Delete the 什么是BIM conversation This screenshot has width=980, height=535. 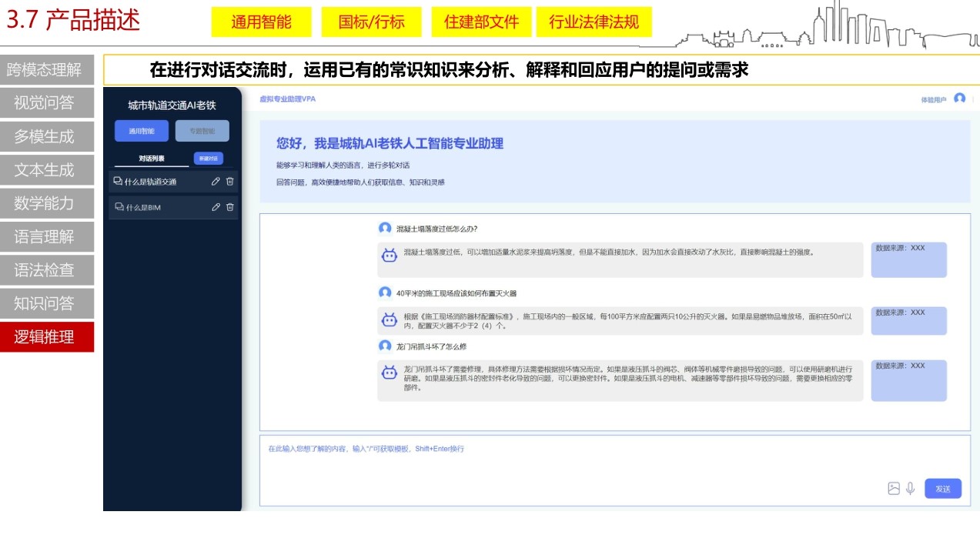(x=230, y=207)
